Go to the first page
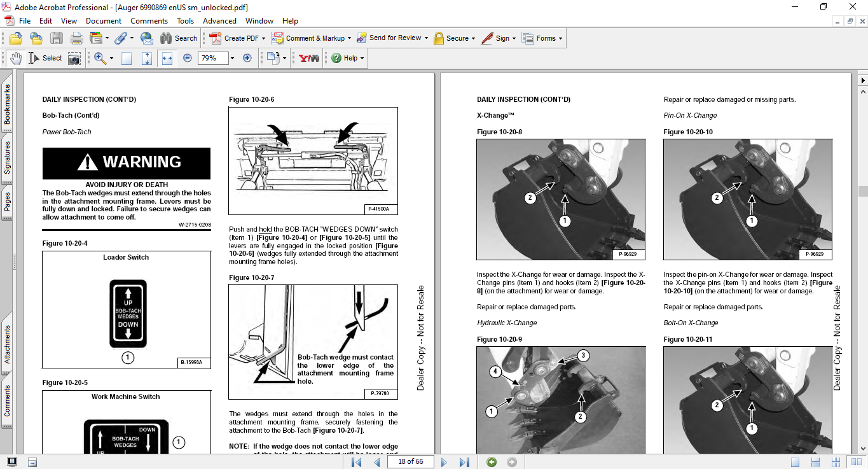 point(357,462)
